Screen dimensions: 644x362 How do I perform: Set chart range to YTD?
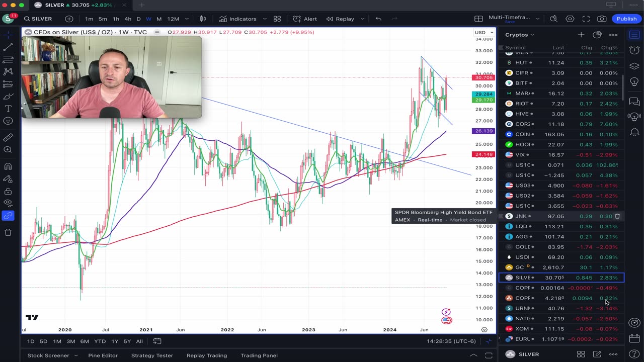tap(100, 341)
